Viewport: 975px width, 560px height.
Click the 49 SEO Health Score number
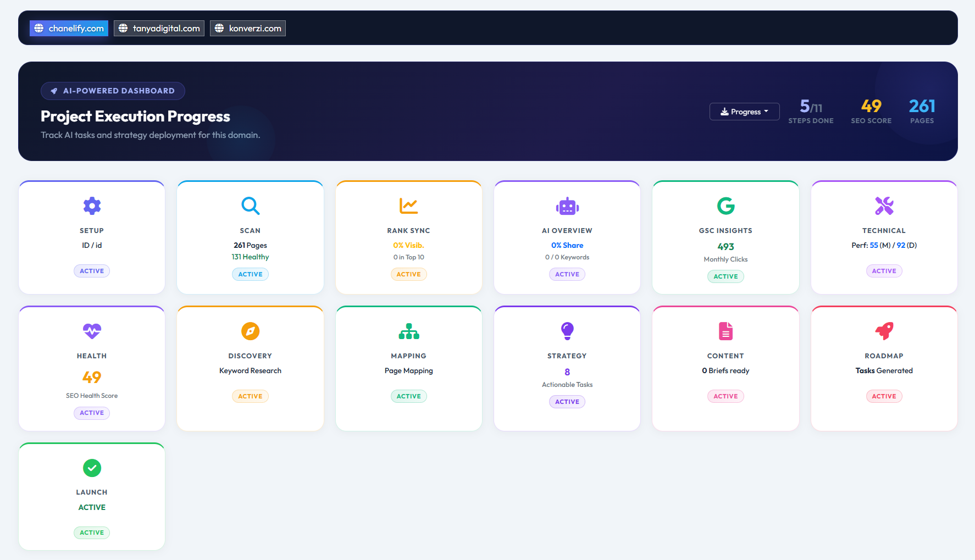point(92,377)
